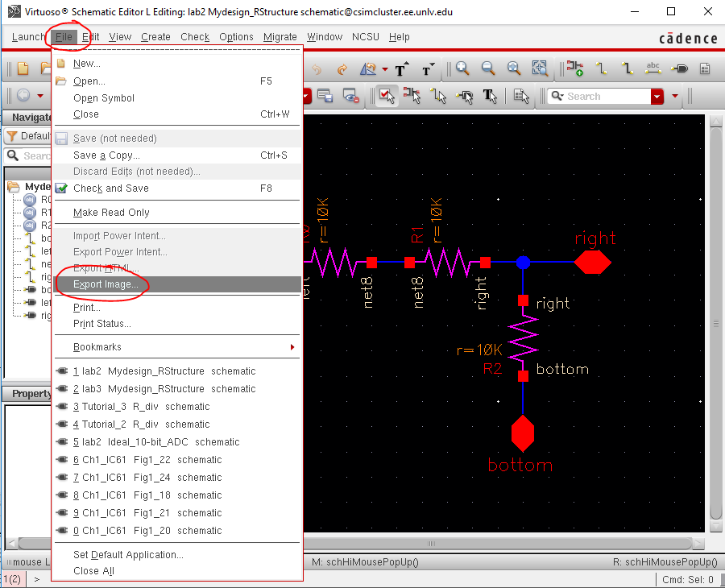Open the Search field dropdown arrow

click(657, 97)
